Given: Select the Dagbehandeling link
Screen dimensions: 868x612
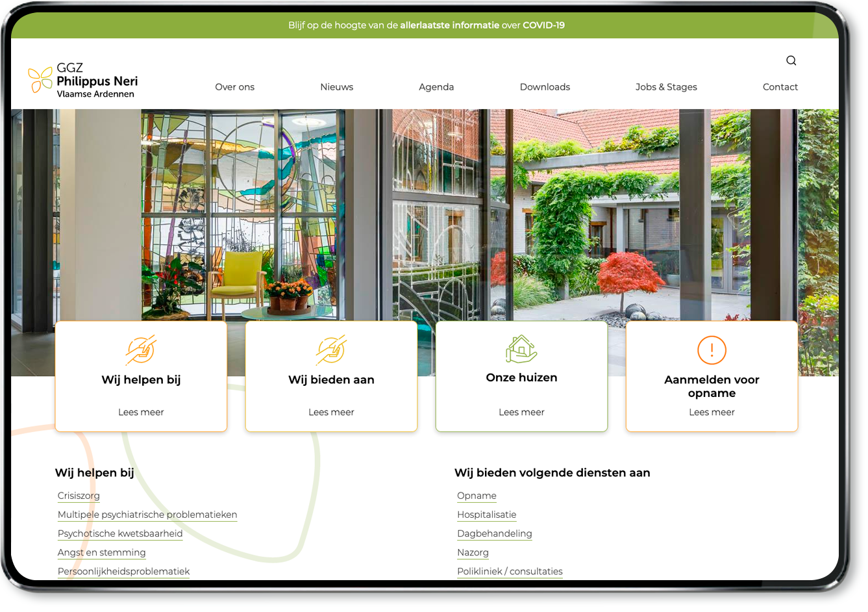Looking at the screenshot, I should point(495,533).
